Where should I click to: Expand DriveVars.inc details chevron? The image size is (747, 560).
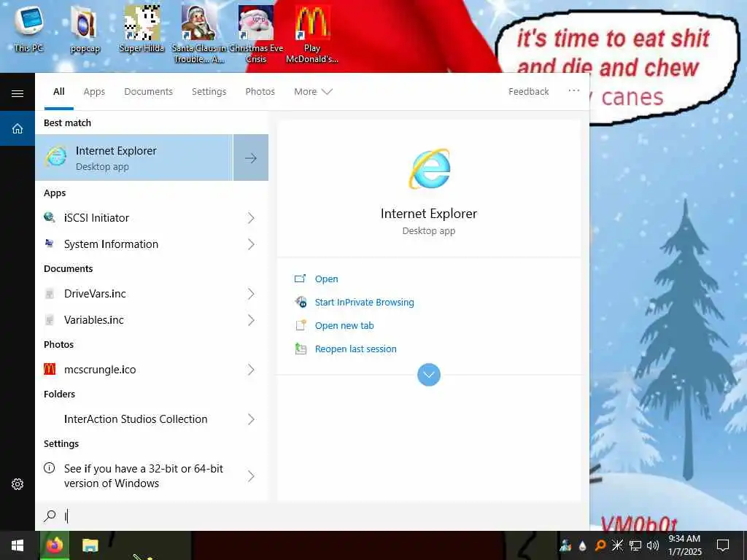tap(251, 294)
